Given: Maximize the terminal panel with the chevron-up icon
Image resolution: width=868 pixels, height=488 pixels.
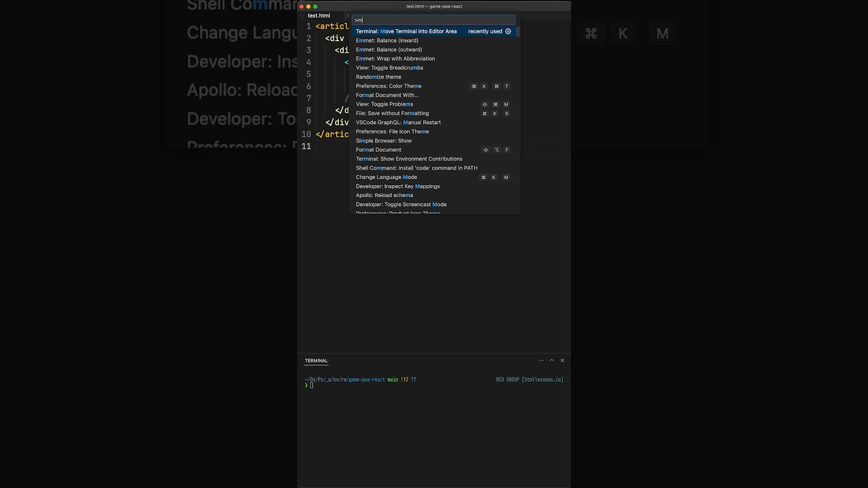Looking at the screenshot, I should click(551, 361).
